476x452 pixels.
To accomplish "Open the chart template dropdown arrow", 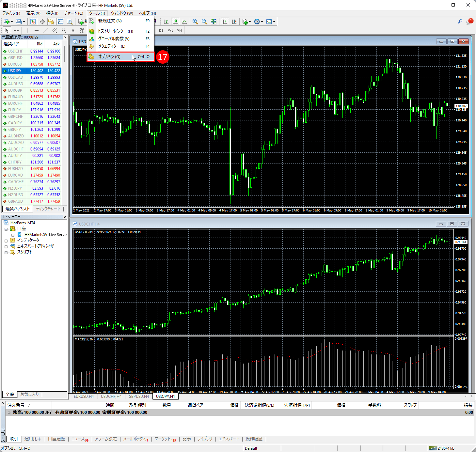I will tap(274, 22).
